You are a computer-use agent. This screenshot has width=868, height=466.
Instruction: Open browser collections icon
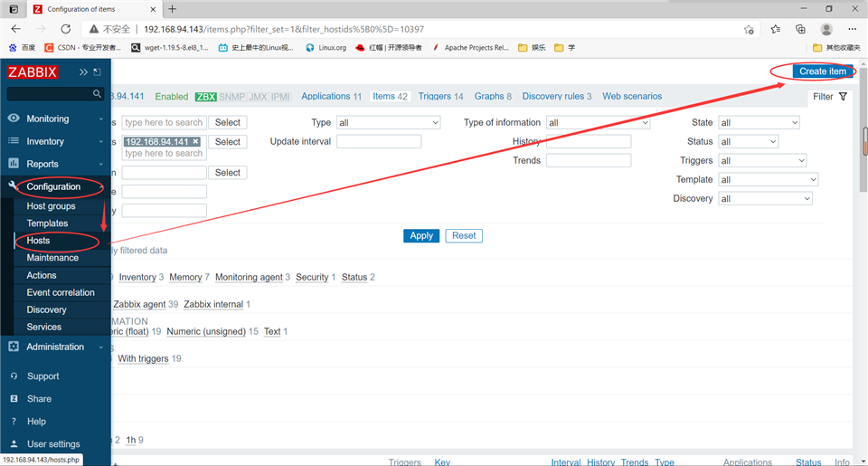click(x=800, y=29)
